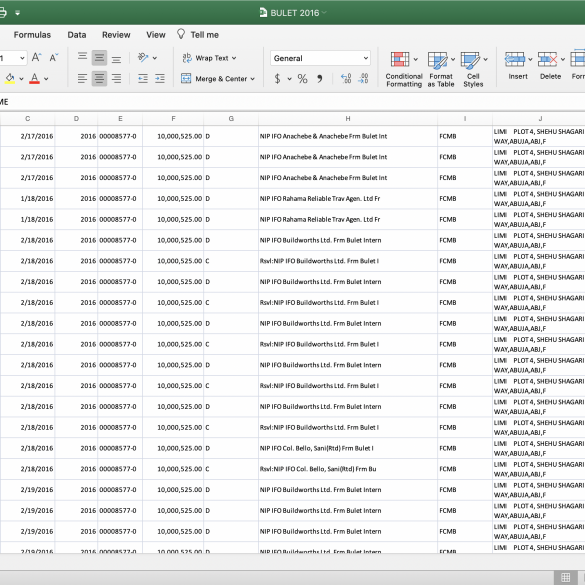Toggle Middle Align
Image resolution: width=585 pixels, height=585 pixels.
click(99, 57)
